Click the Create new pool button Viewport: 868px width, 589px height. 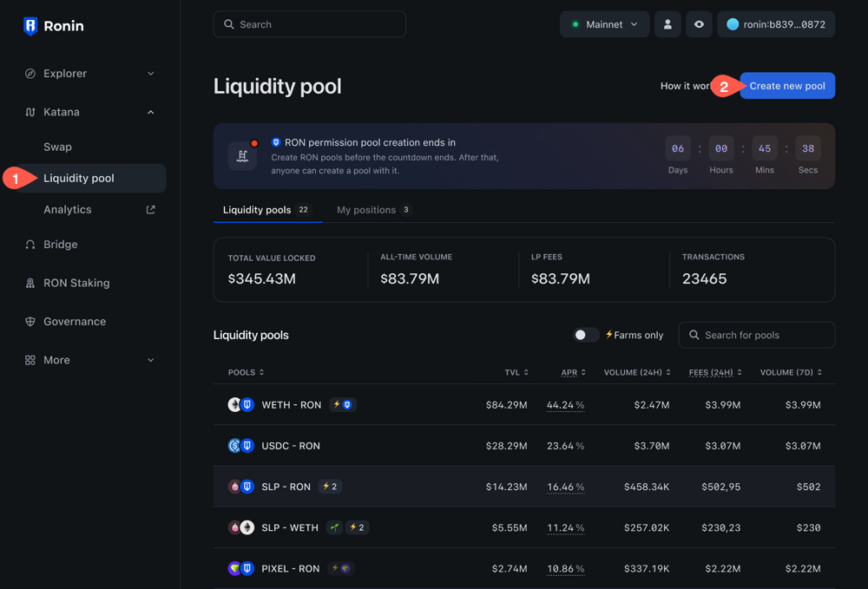point(786,86)
